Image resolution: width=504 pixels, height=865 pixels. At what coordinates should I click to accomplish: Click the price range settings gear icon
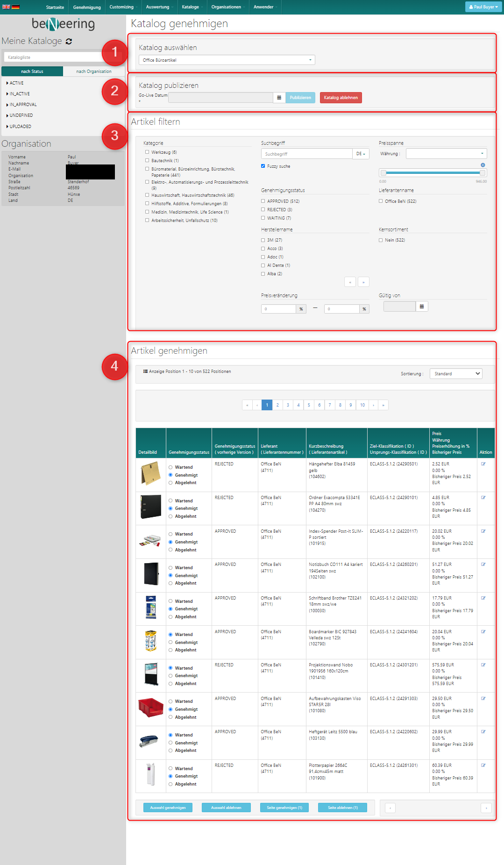483,165
